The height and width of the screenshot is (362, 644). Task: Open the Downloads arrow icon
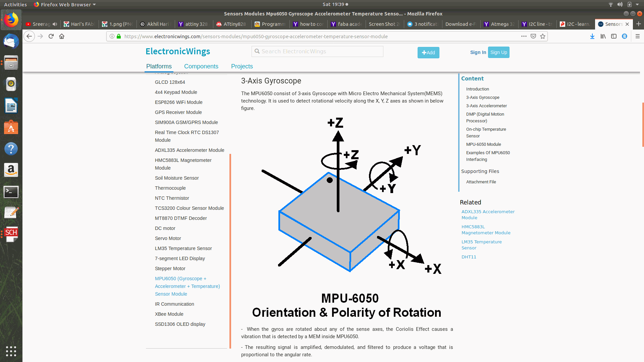(x=592, y=36)
